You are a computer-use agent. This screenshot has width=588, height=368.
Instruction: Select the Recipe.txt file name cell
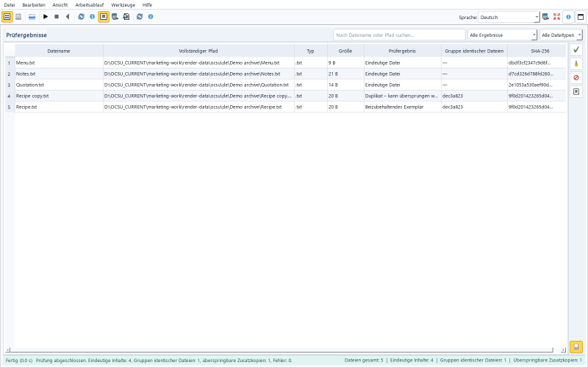click(59, 107)
